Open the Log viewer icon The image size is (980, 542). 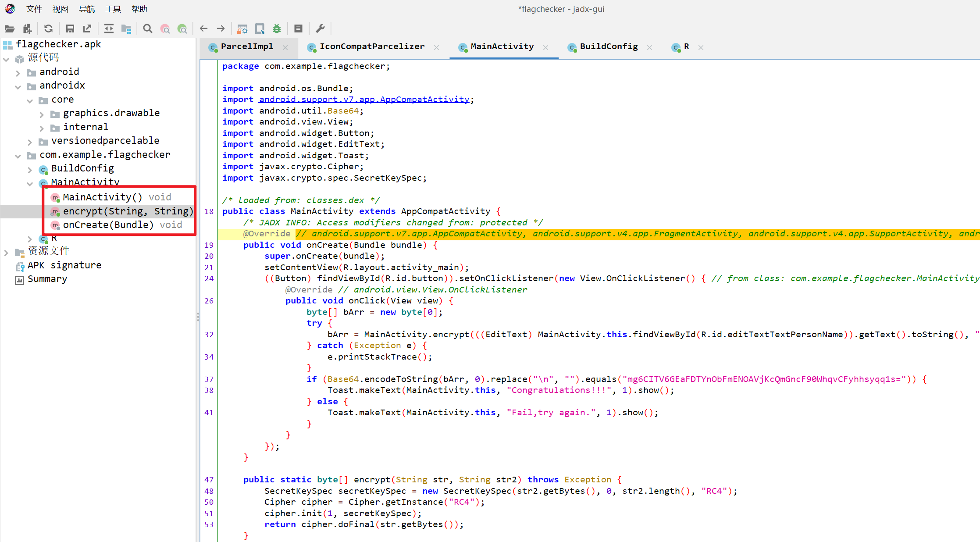coord(298,29)
